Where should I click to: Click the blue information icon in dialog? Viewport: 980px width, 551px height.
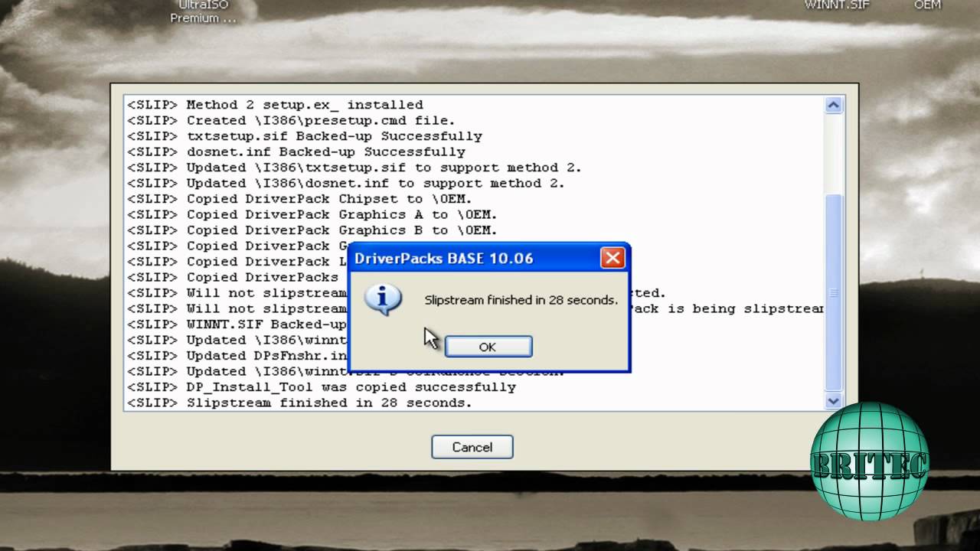[x=383, y=299]
